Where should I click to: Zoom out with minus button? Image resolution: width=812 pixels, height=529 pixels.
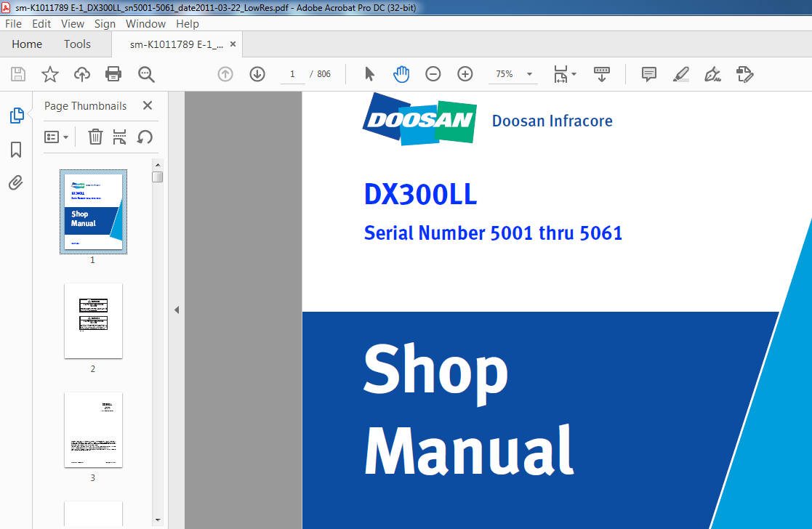coord(433,74)
